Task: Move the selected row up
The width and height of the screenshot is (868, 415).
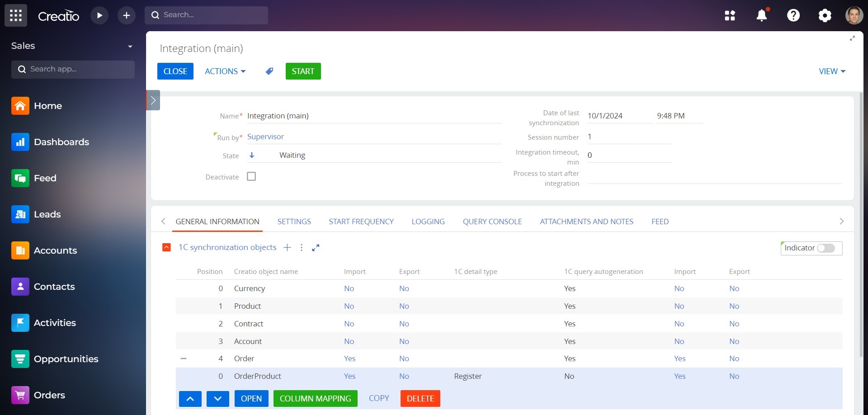Action: pyautogui.click(x=190, y=399)
